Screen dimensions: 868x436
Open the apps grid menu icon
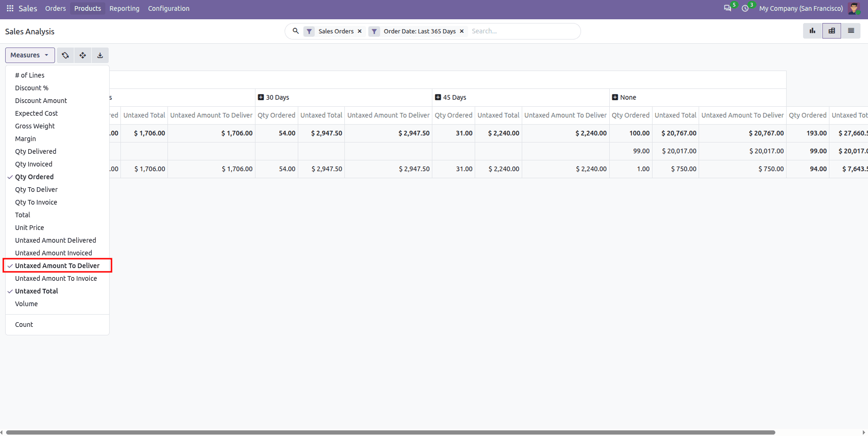pos(10,8)
